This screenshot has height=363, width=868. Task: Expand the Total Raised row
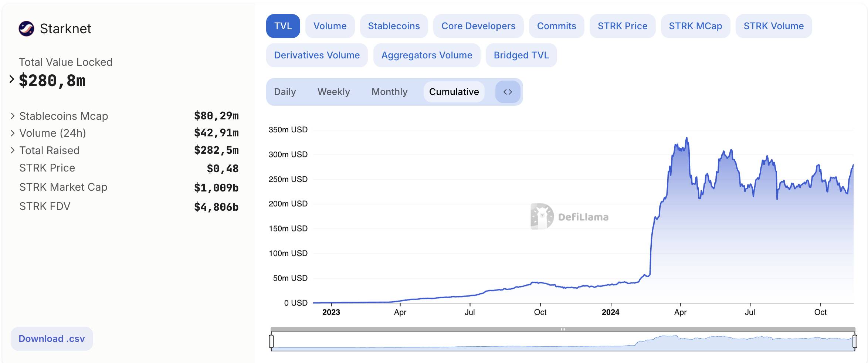(x=13, y=150)
